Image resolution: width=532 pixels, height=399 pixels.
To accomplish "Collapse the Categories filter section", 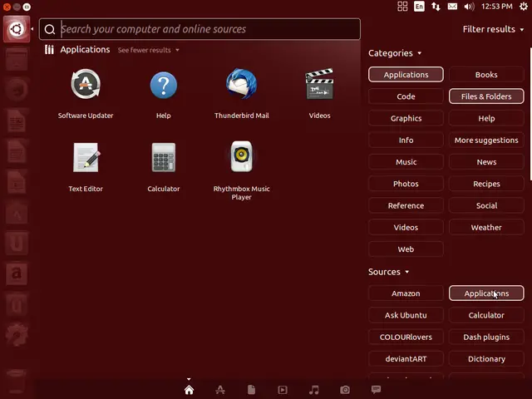I will coord(395,53).
